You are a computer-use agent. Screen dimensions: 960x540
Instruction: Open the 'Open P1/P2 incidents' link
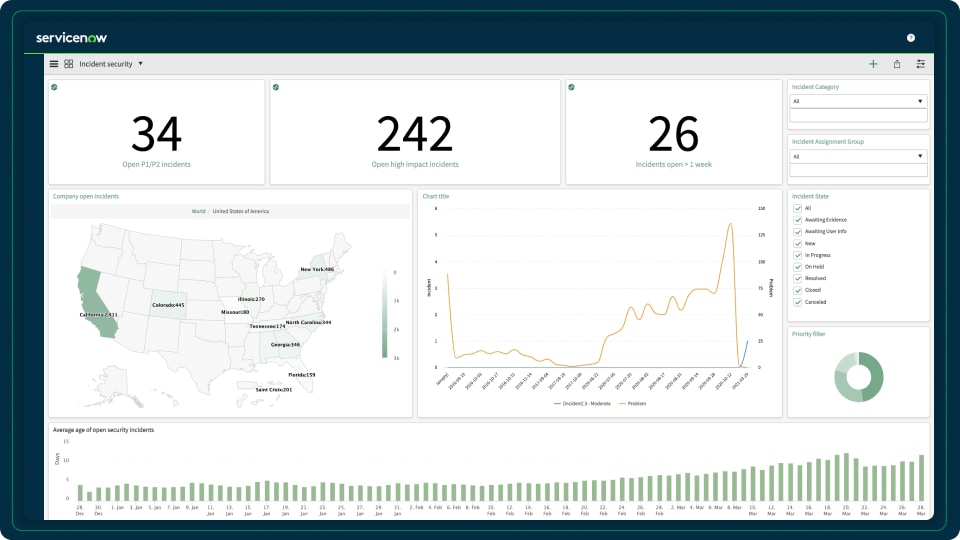click(x=155, y=164)
